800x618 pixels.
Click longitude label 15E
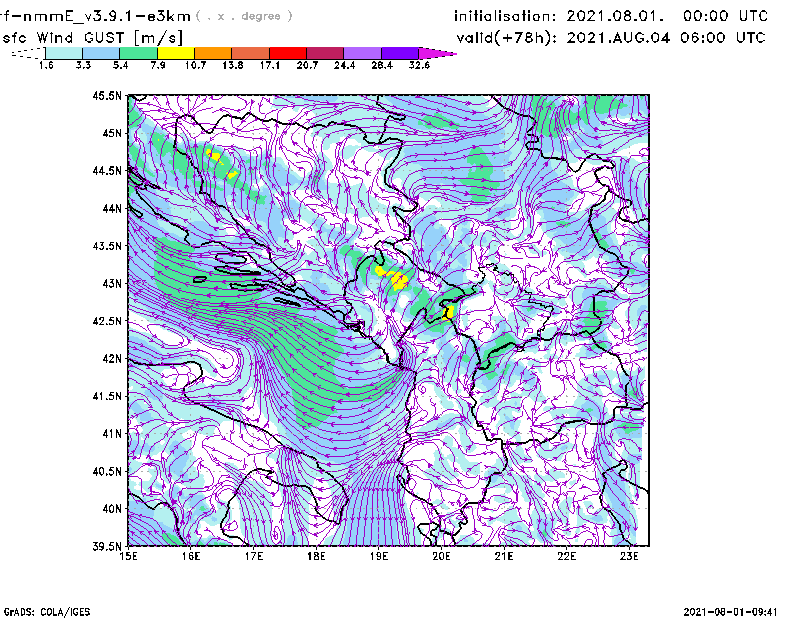tap(128, 556)
